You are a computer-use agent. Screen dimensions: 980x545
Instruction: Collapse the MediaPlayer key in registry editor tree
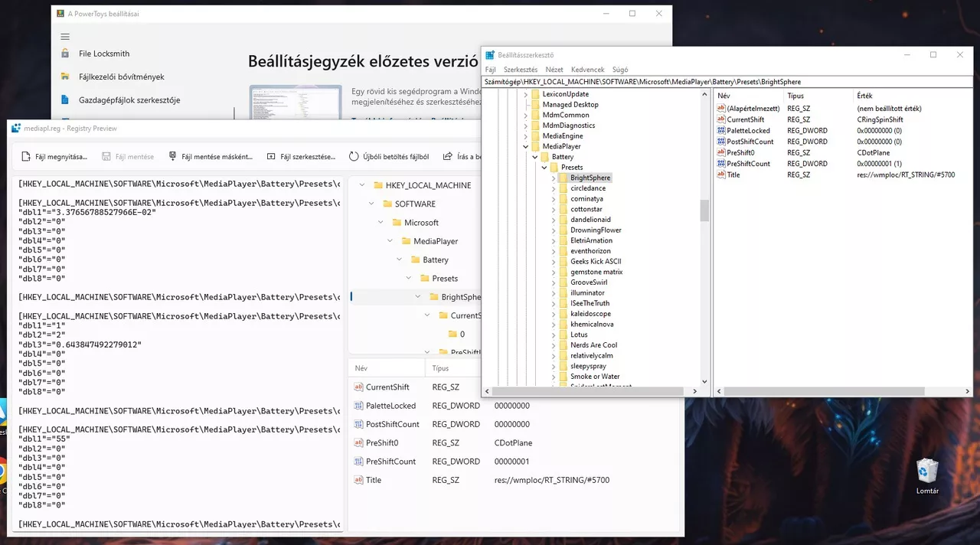click(525, 146)
